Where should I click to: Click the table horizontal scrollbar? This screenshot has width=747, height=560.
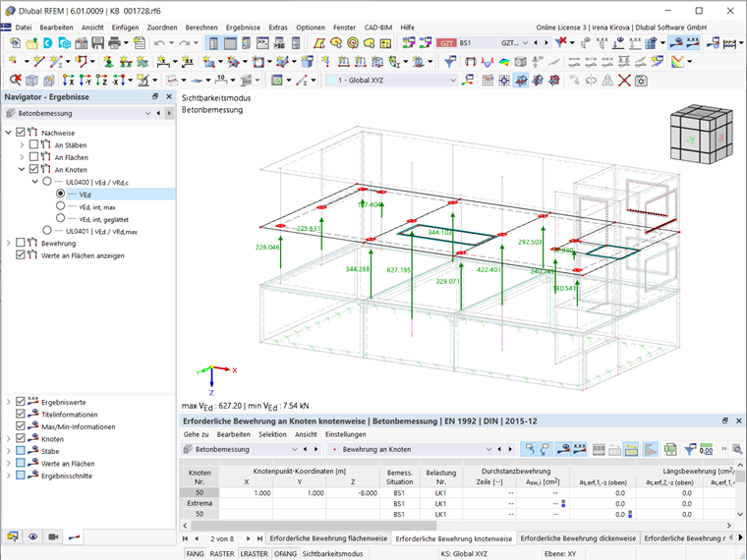point(314,526)
